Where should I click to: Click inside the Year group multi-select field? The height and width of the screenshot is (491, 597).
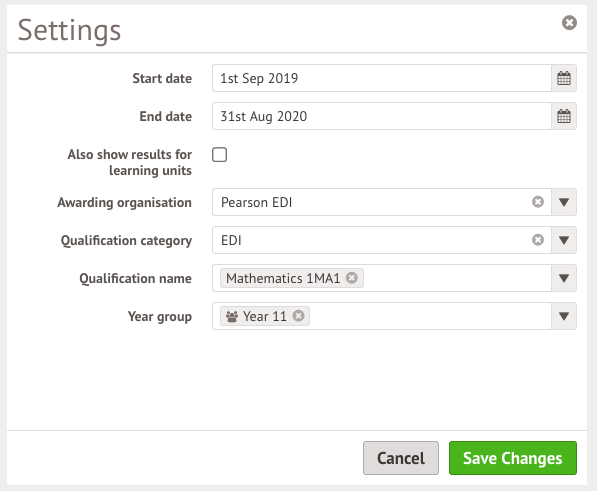(x=430, y=316)
